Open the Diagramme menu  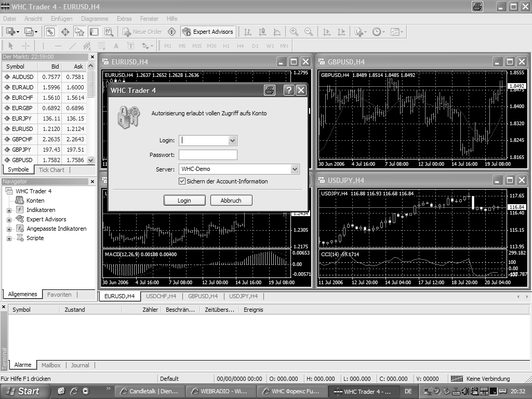pyautogui.click(x=94, y=19)
